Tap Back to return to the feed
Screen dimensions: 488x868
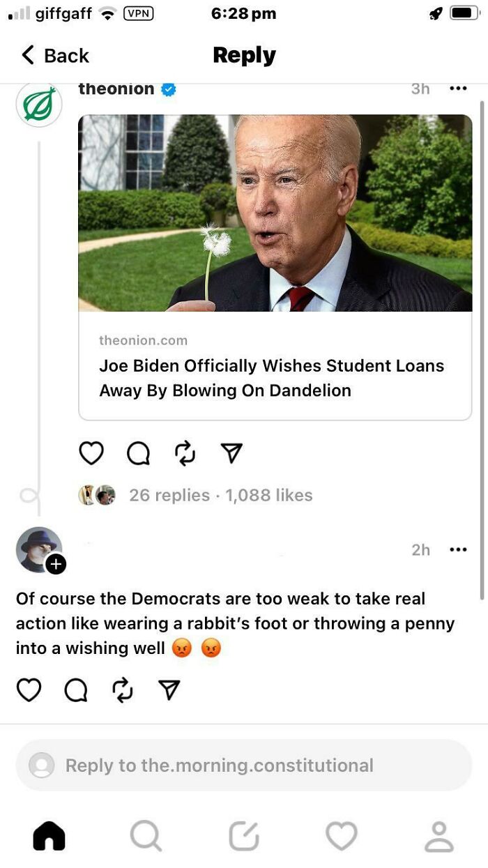(x=52, y=55)
